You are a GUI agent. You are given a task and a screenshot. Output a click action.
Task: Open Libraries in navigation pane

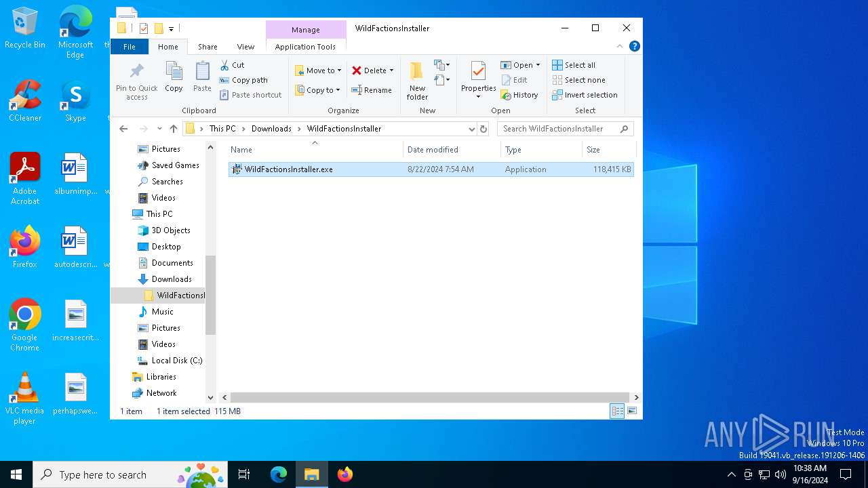click(x=161, y=377)
